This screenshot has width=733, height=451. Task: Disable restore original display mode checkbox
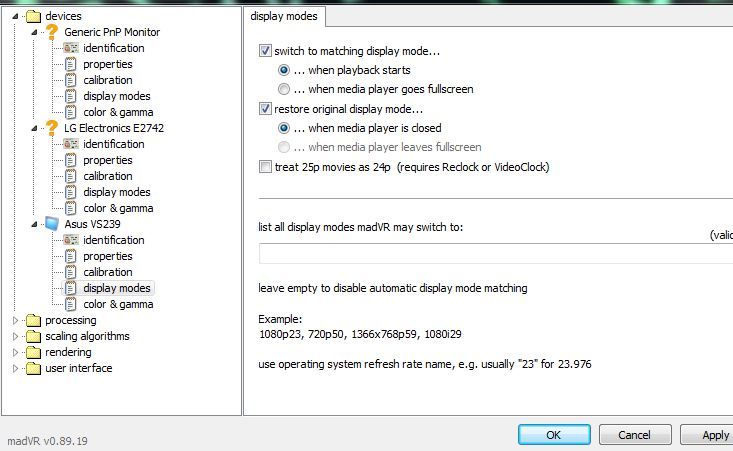265,109
